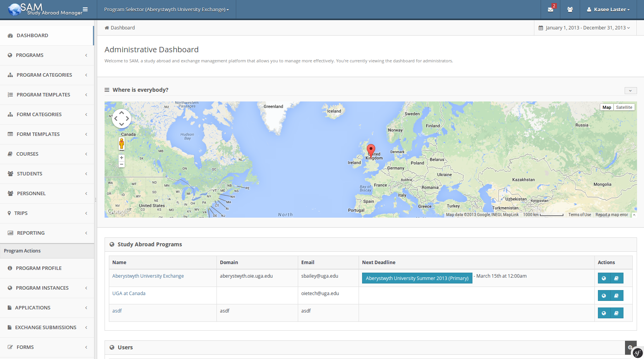Click the SAM globe logo
This screenshot has height=359, width=644.
15,9
